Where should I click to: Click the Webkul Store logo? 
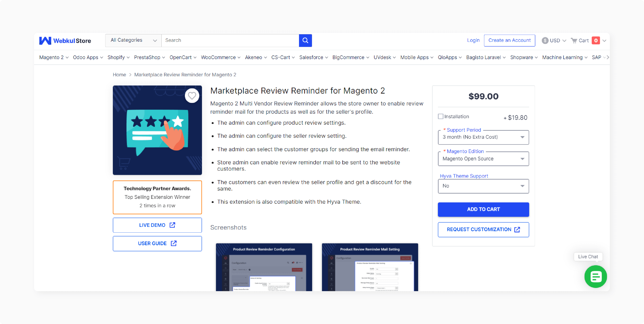[65, 40]
